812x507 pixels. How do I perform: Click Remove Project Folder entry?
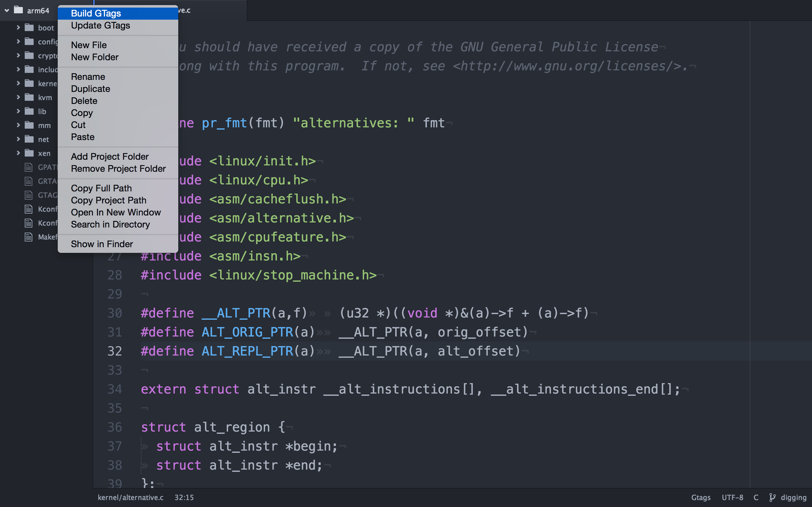[118, 169]
